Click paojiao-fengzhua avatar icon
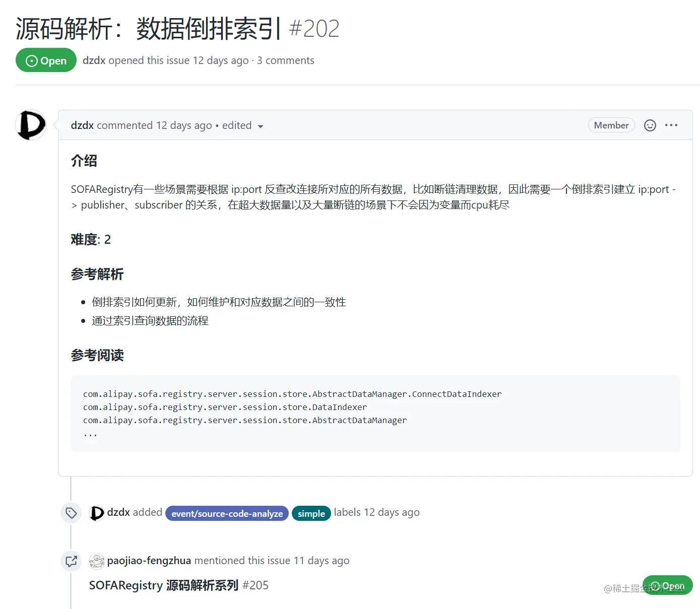Image resolution: width=700 pixels, height=609 pixels. tap(97, 561)
